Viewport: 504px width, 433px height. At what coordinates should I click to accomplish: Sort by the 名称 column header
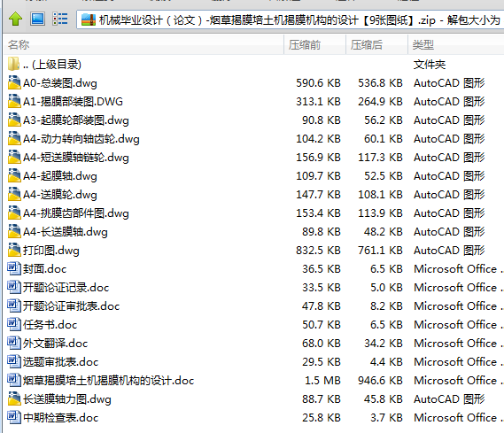click(x=143, y=45)
